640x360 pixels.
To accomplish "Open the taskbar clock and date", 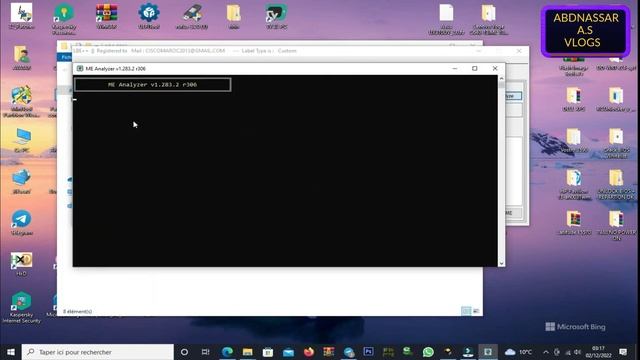I will coord(598,352).
